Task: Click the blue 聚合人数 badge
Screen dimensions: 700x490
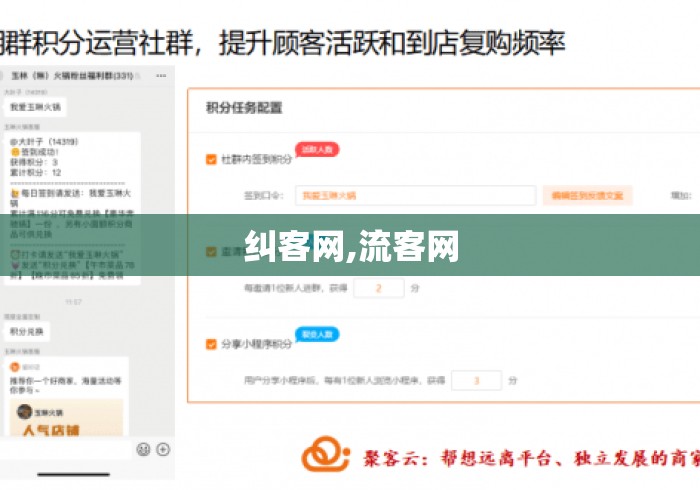Action: [317, 334]
